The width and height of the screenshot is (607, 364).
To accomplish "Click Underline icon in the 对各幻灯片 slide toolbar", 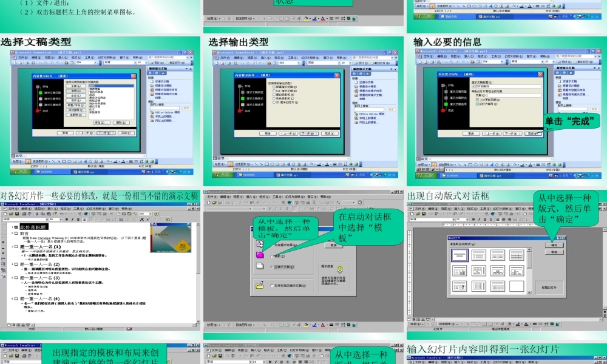I will pyautogui.click(x=78, y=220).
